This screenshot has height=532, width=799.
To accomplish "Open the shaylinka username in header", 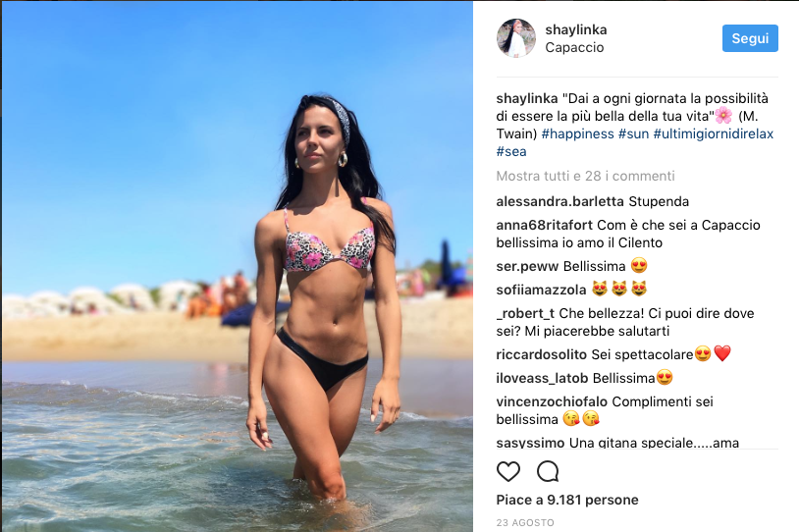I will click(576, 29).
